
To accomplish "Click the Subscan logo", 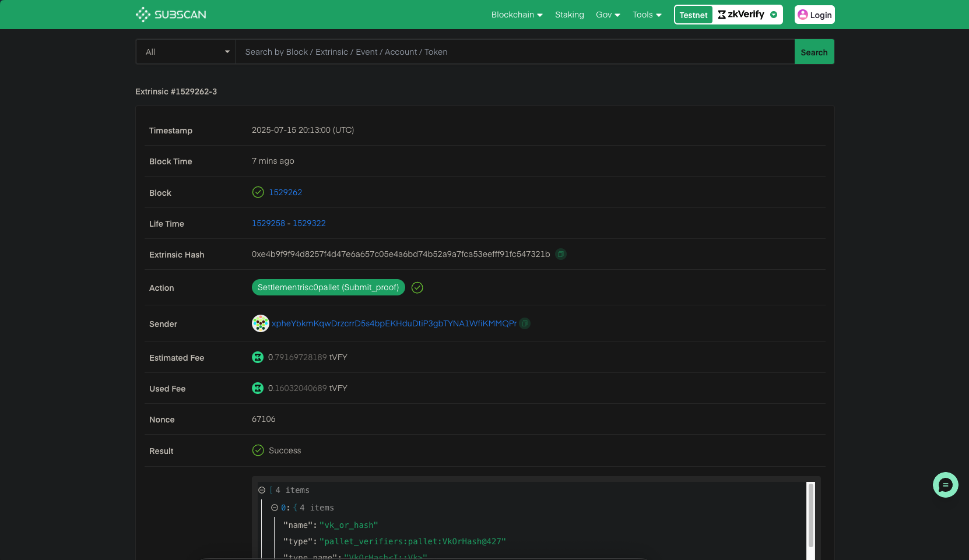I will click(171, 15).
